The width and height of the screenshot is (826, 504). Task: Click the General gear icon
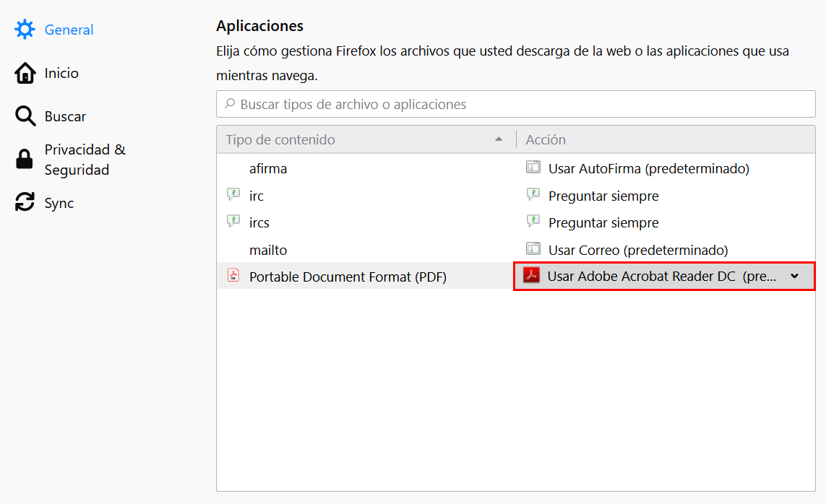coord(25,30)
